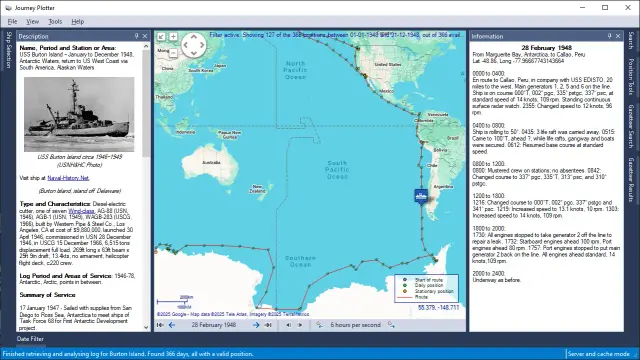Open the View menu
Screen dimensions: 640x360
(x=33, y=22)
